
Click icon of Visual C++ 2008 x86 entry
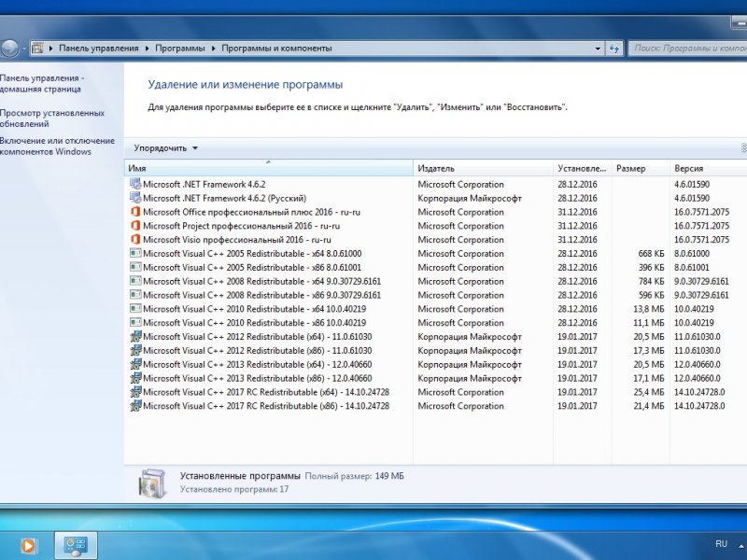click(135, 295)
